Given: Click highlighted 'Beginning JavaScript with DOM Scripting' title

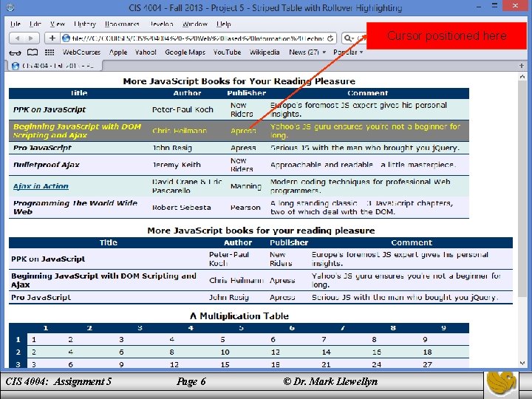Looking at the screenshot, I should pyautogui.click(x=77, y=131).
